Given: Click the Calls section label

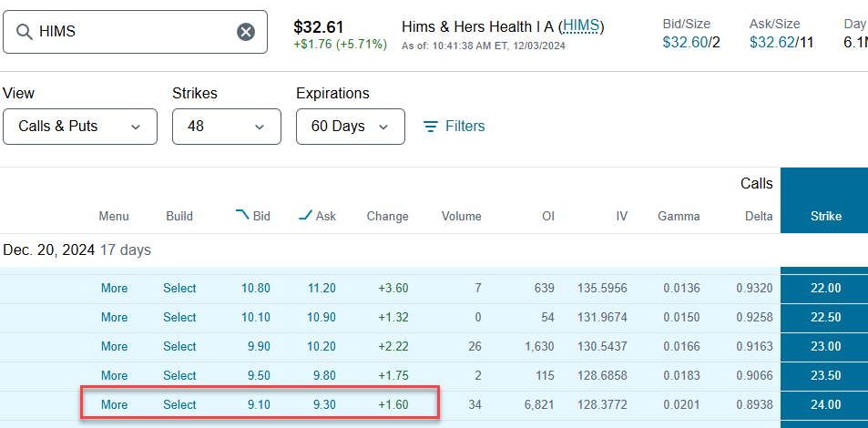Looking at the screenshot, I should pos(757,184).
